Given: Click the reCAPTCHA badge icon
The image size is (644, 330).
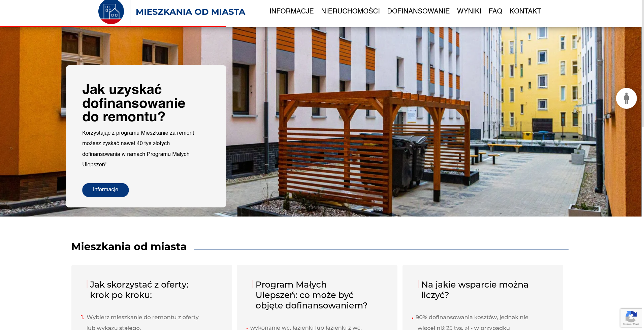Looking at the screenshot, I should [631, 313].
